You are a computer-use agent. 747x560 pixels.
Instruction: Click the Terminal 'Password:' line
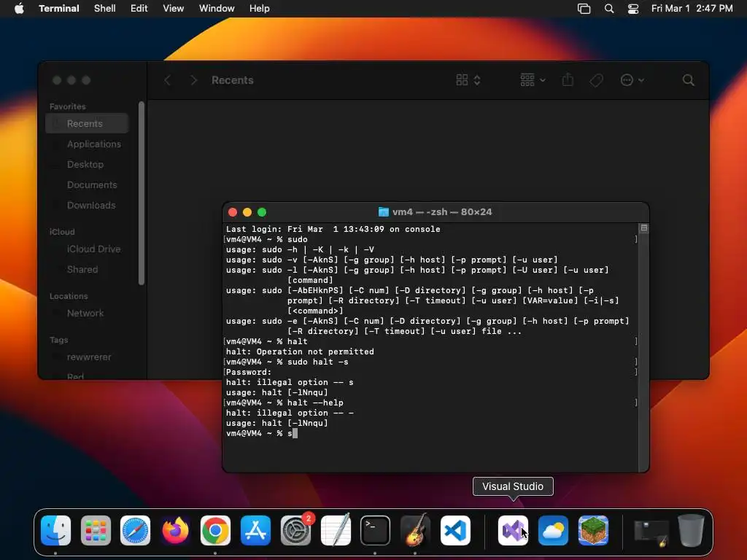coord(248,373)
